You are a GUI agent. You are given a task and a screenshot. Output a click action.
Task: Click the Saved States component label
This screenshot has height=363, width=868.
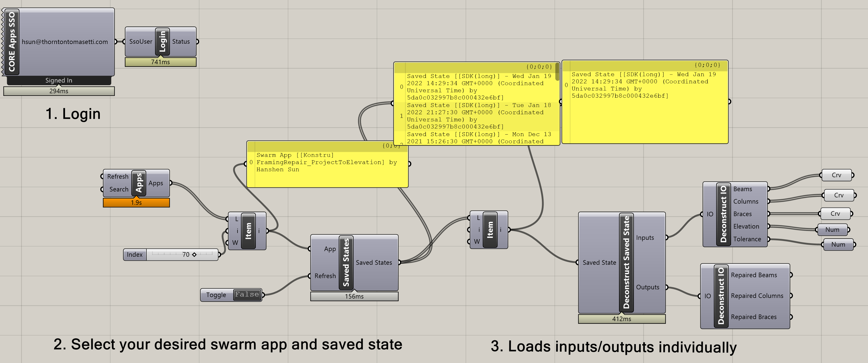pyautogui.click(x=346, y=263)
